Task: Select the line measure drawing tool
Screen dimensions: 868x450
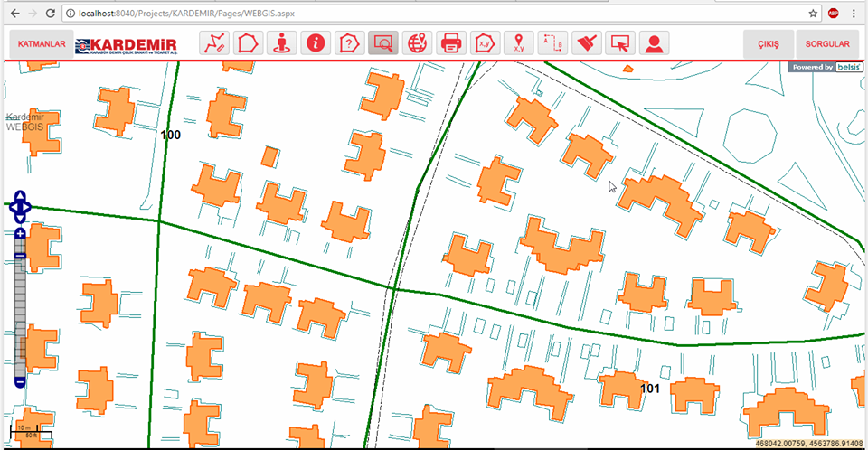Action: tap(214, 42)
